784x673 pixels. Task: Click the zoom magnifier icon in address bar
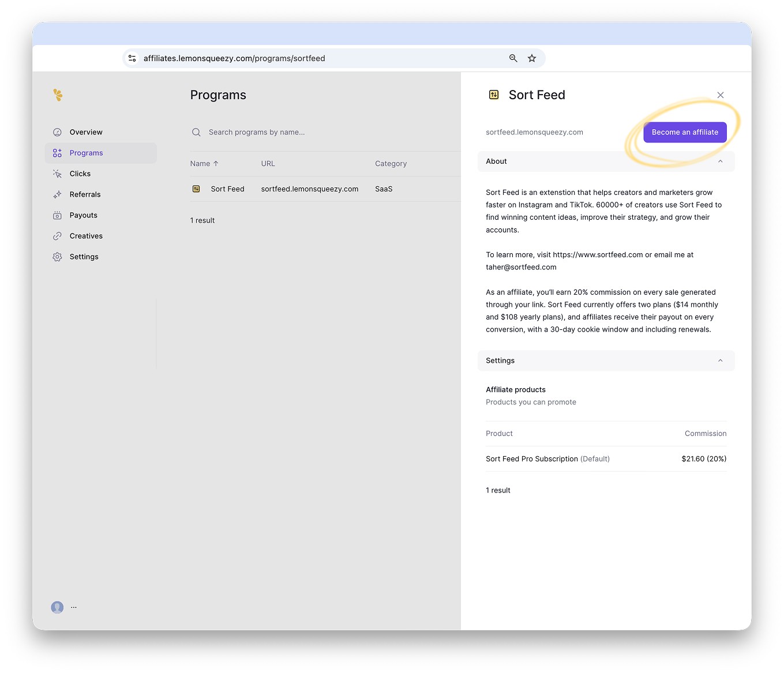(513, 58)
